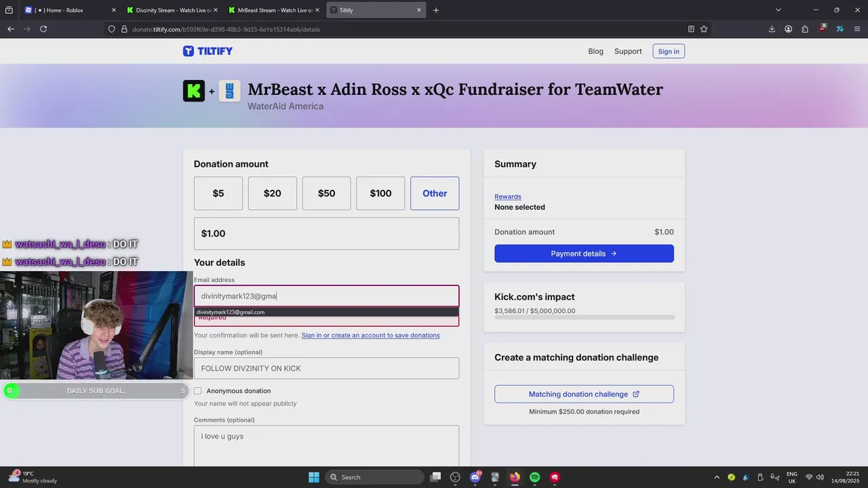
Task: Click the Tiltify logo in the header
Action: coord(208,51)
